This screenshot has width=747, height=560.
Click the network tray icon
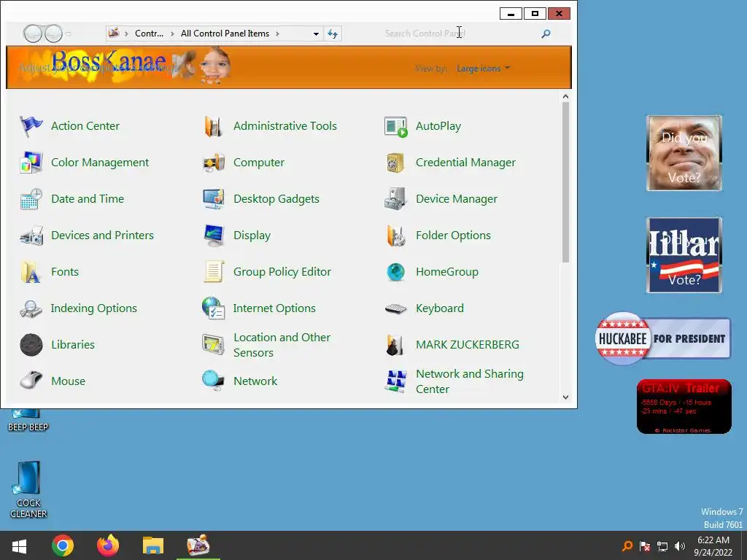pyautogui.click(x=662, y=546)
